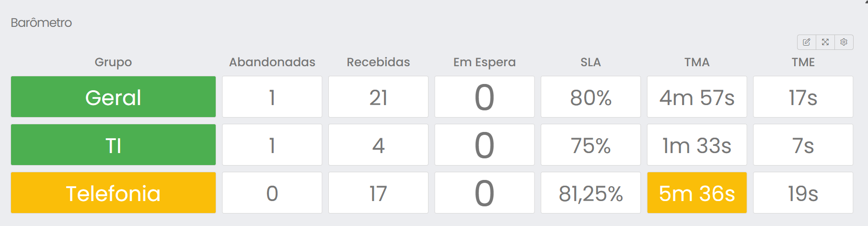Image resolution: width=868 pixels, height=226 pixels.
Task: Select the green Geral group cell
Action: coord(113,97)
